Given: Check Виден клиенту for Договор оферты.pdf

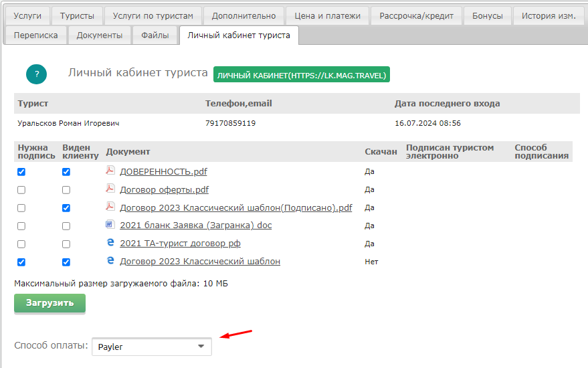Looking at the screenshot, I should click(66, 190).
